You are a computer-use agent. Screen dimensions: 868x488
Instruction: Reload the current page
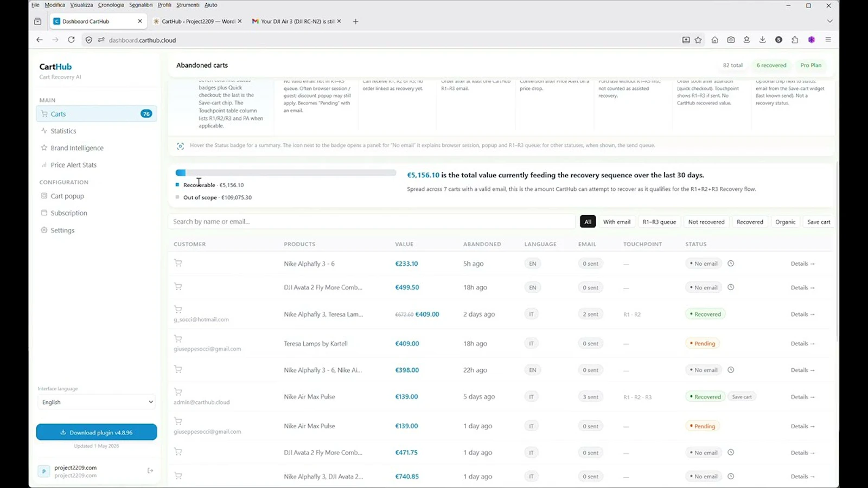(71, 40)
